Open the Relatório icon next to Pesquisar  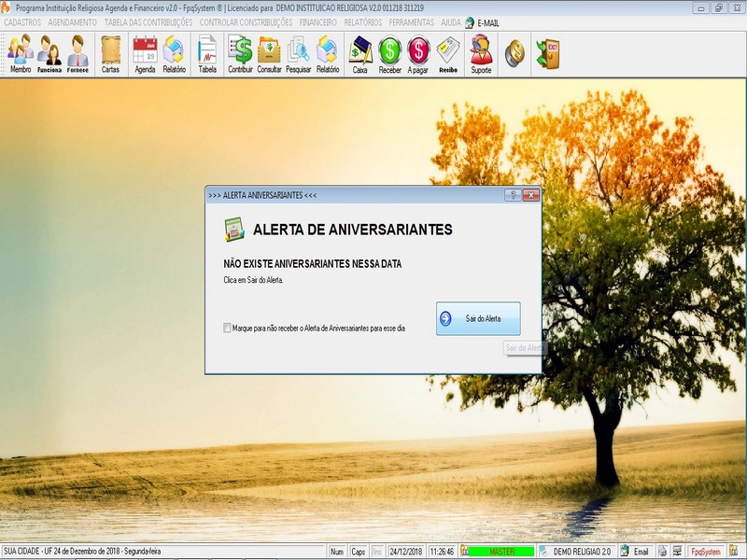click(x=328, y=54)
